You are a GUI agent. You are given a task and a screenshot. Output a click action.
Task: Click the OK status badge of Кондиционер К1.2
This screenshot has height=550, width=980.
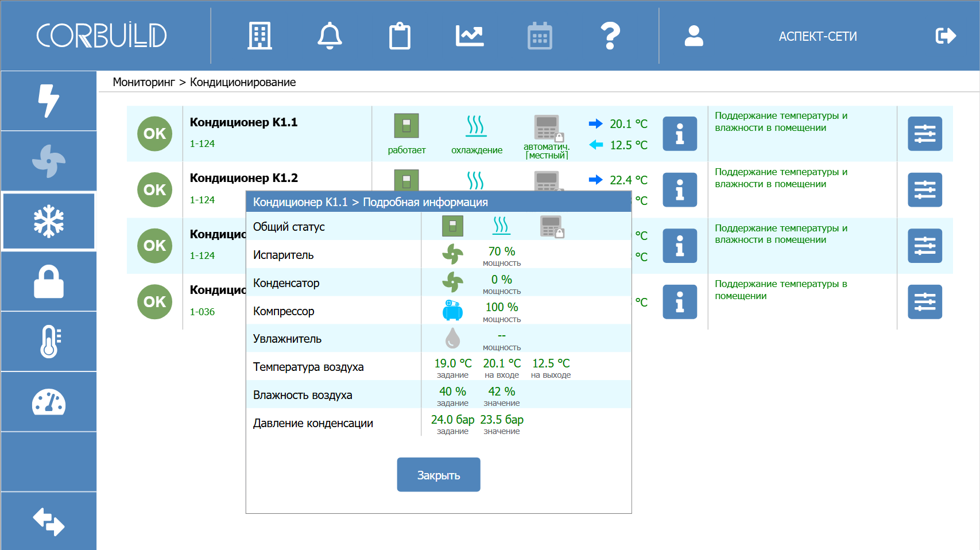click(155, 190)
